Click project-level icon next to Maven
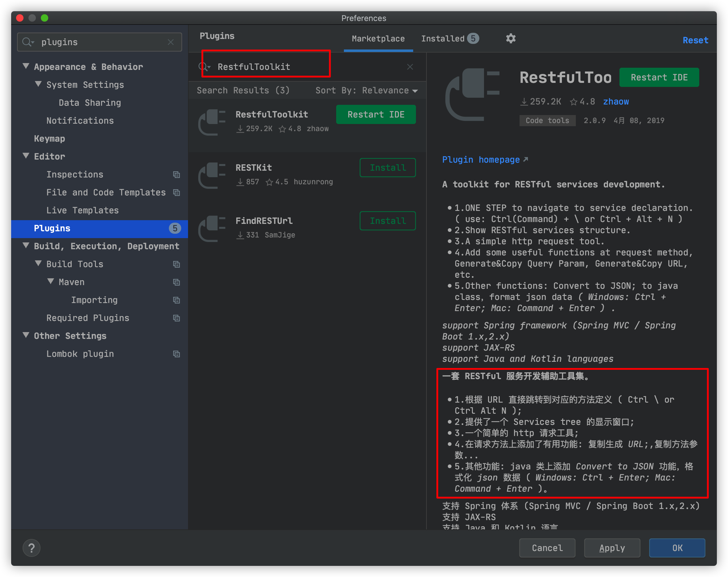 click(x=176, y=282)
